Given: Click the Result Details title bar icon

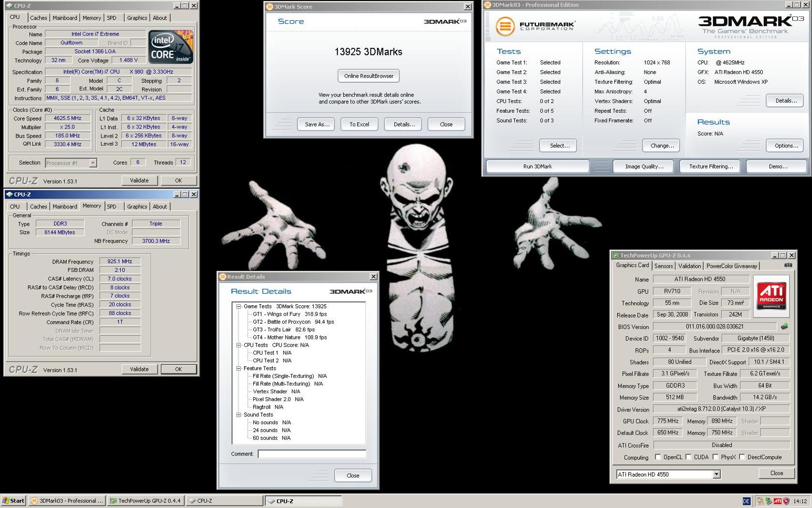Looking at the screenshot, I should [x=223, y=277].
